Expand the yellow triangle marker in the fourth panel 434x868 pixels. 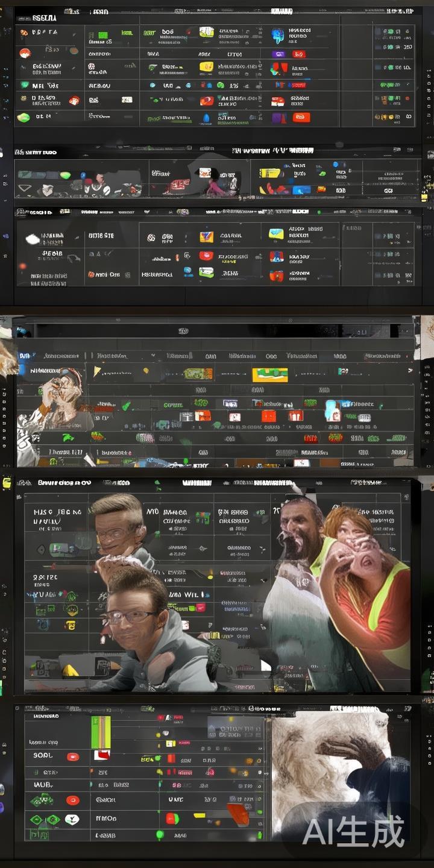coord(97,371)
